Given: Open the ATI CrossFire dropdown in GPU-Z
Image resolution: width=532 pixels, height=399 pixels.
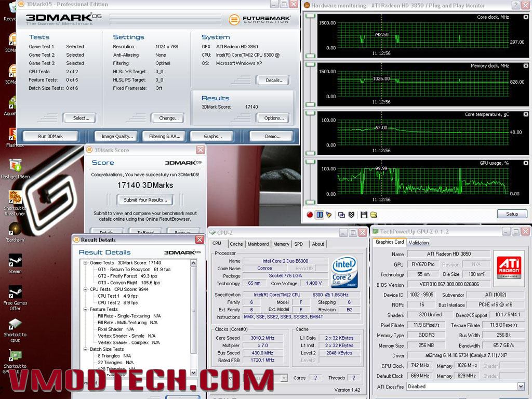Looking at the screenshot, I should point(521,386).
